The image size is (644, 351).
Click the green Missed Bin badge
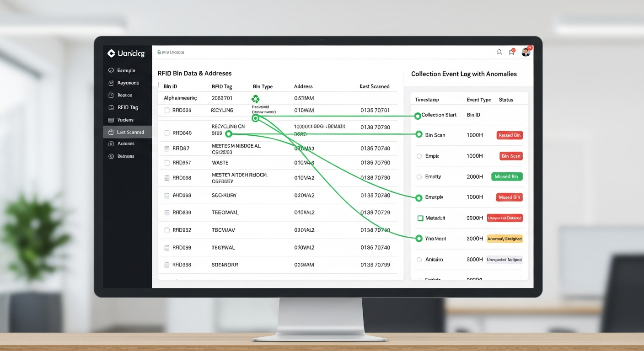pyautogui.click(x=507, y=177)
